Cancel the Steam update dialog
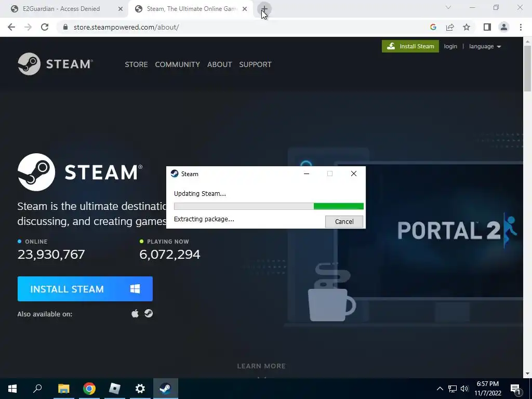This screenshot has width=532, height=399. 344,221
